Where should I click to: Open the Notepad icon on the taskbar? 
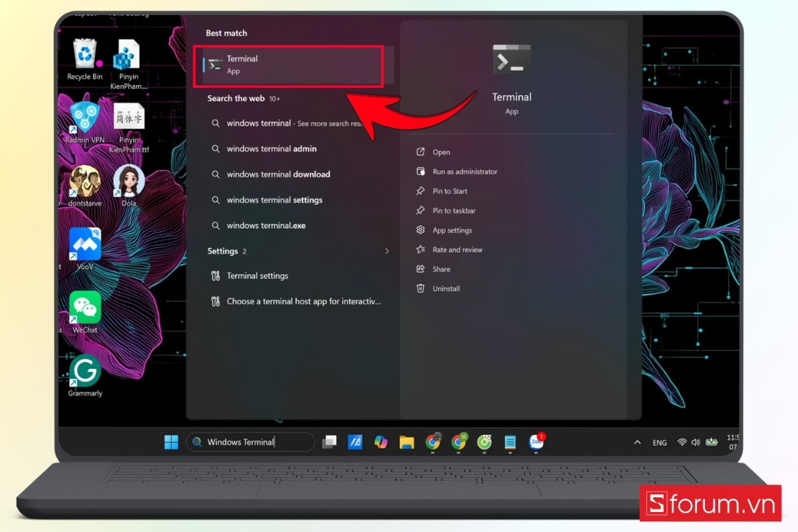[x=510, y=442]
